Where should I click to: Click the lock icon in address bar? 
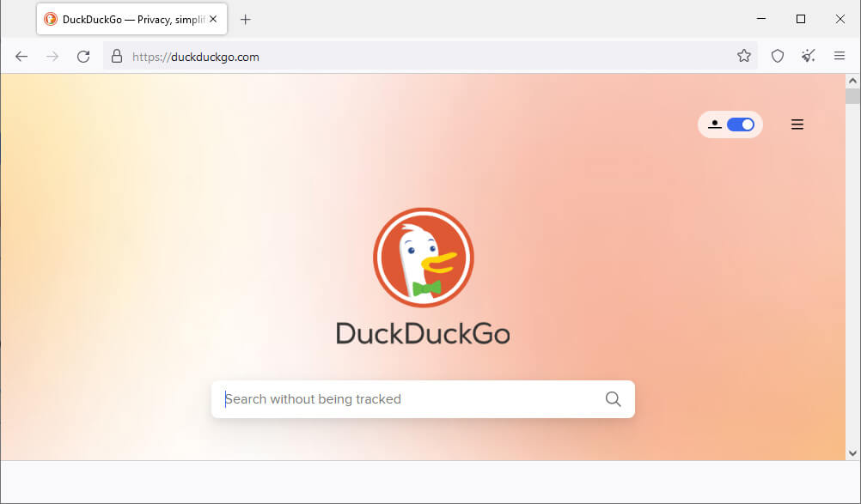coord(116,56)
